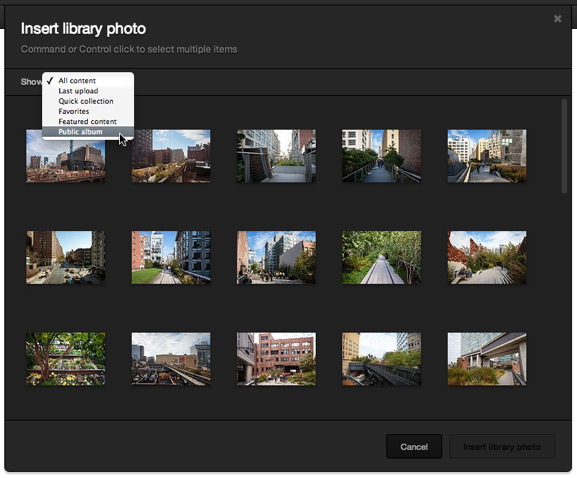Select the rail yard overview thumbnail
577x478 pixels.
coord(171,359)
